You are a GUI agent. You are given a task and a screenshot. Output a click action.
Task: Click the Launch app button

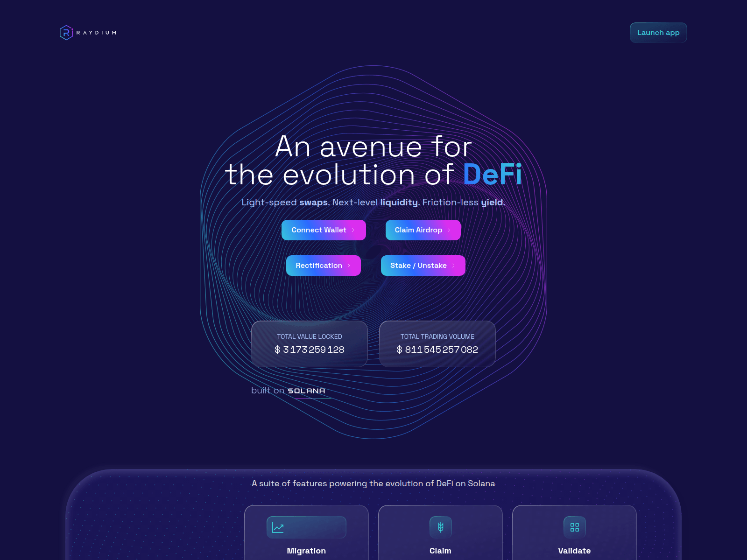coord(658,33)
